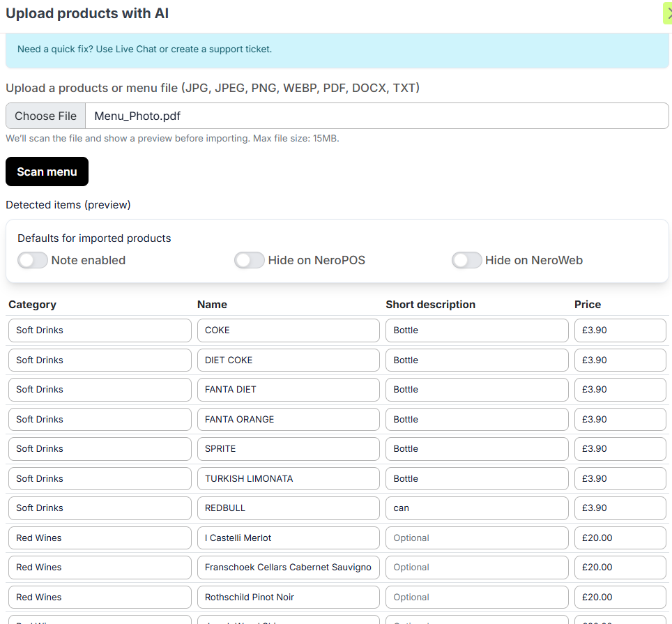Screen dimensions: 672x624
Task: Click the FANTA ORANGE short description field
Action: (477, 420)
